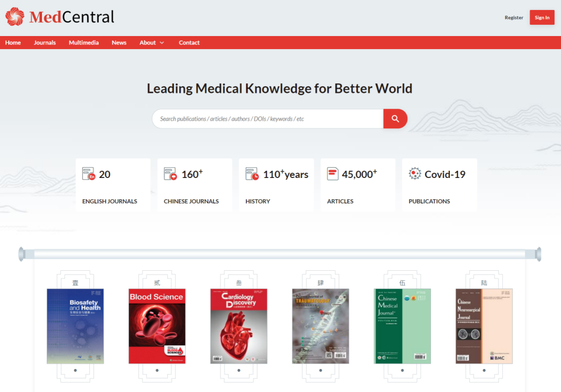This screenshot has height=392, width=561.
Task: Click the MedCentral flower logo
Action: click(15, 17)
